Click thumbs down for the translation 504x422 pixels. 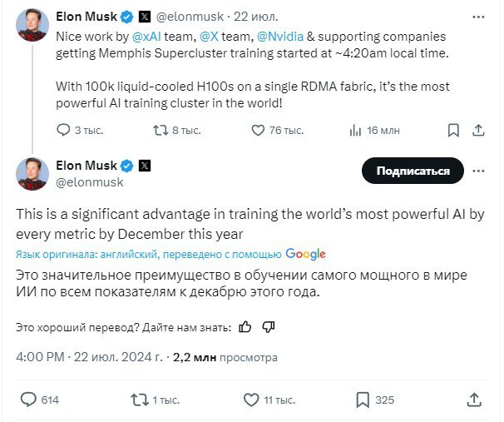pyautogui.click(x=268, y=327)
